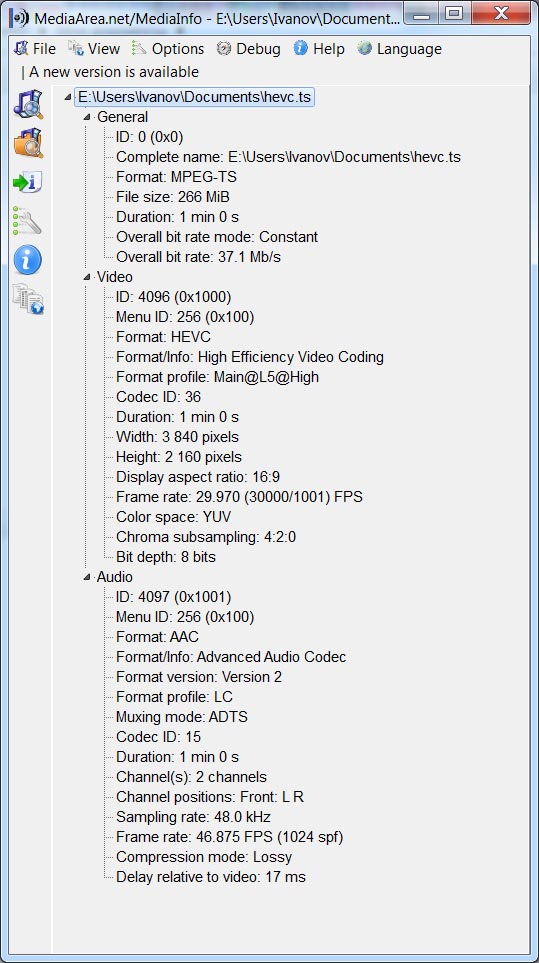This screenshot has height=963, width=539.
Task: Open the Help menu
Action: point(319,49)
